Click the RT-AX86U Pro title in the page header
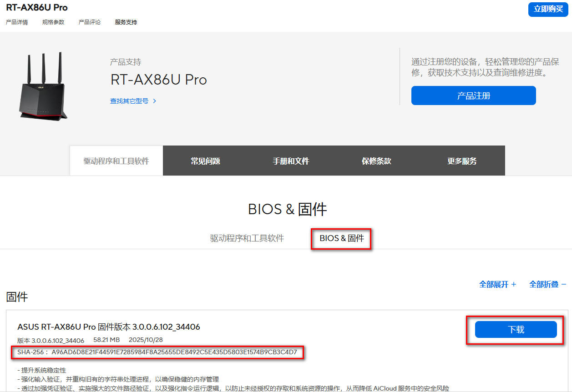 click(37, 8)
